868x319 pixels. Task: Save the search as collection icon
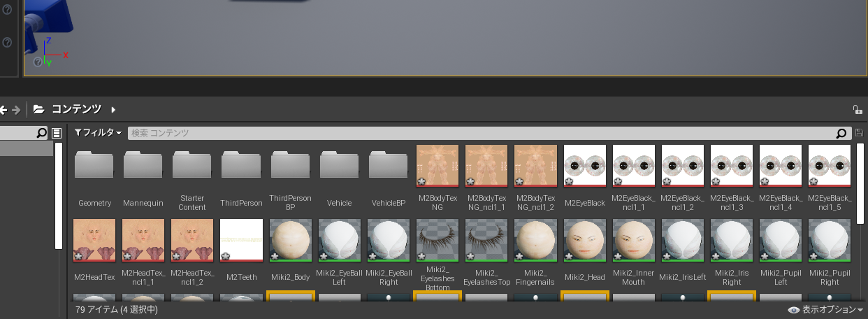click(x=859, y=132)
